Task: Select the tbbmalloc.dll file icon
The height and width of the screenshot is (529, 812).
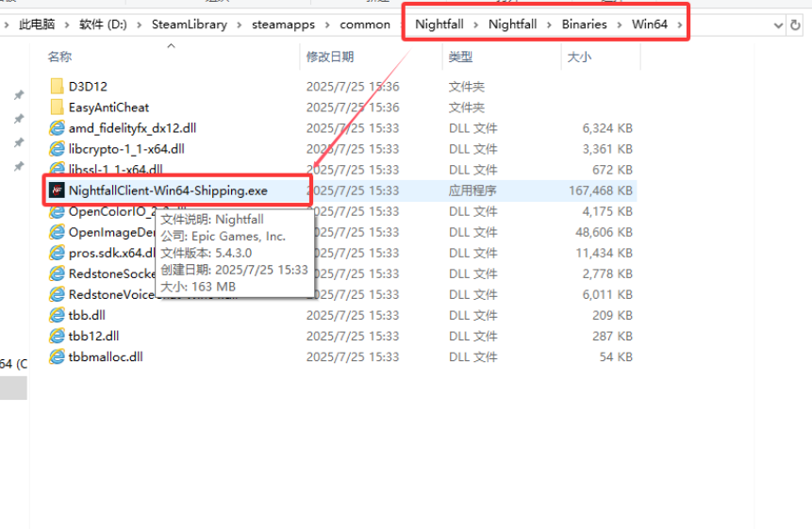Action: pyautogui.click(x=57, y=356)
